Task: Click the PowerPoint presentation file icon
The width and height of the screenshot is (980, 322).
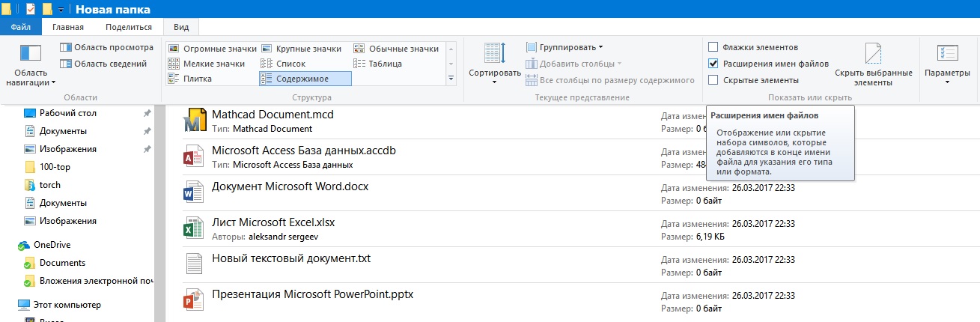Action: coord(193,300)
